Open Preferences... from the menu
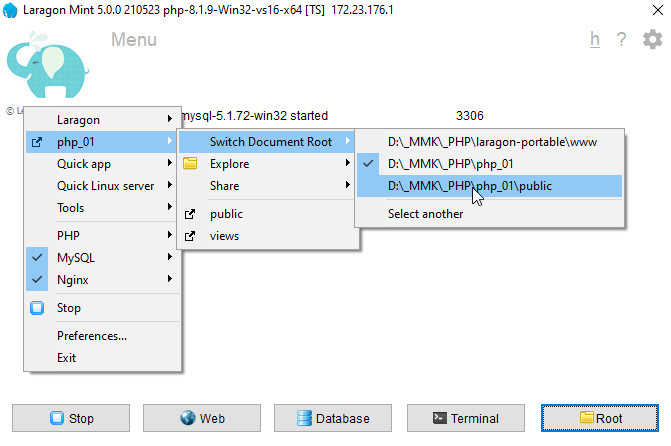Screen dimensions: 671x446 92,336
